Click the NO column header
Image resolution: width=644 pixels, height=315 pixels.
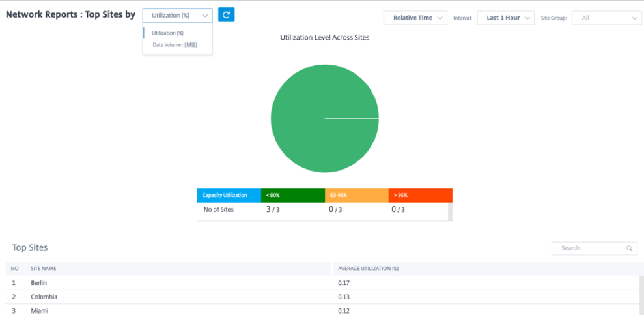[x=15, y=269]
